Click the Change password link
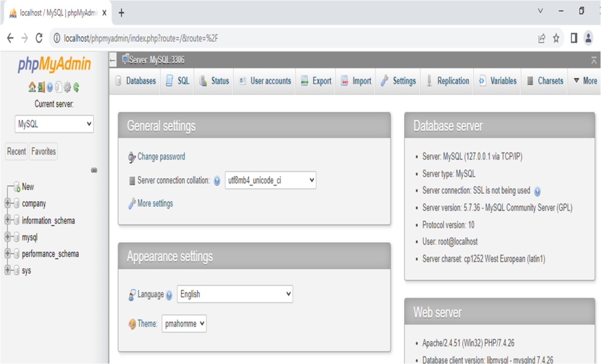601x364 pixels. pyautogui.click(x=161, y=157)
